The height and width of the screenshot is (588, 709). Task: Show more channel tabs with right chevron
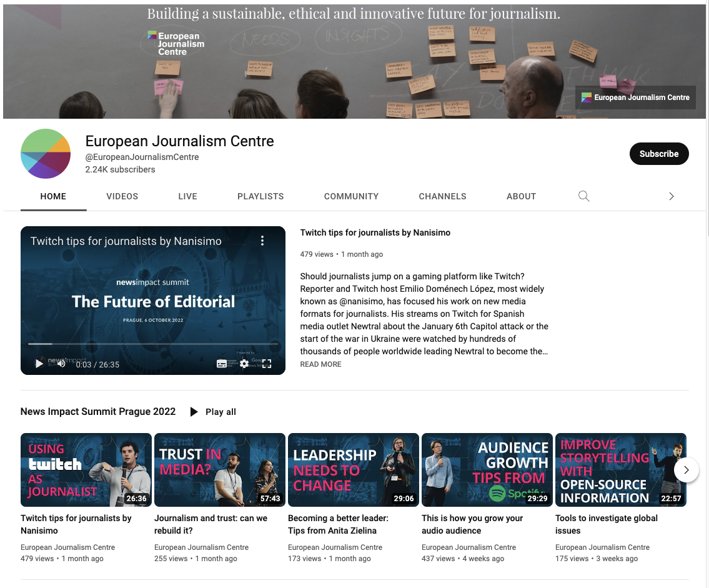pos(672,196)
